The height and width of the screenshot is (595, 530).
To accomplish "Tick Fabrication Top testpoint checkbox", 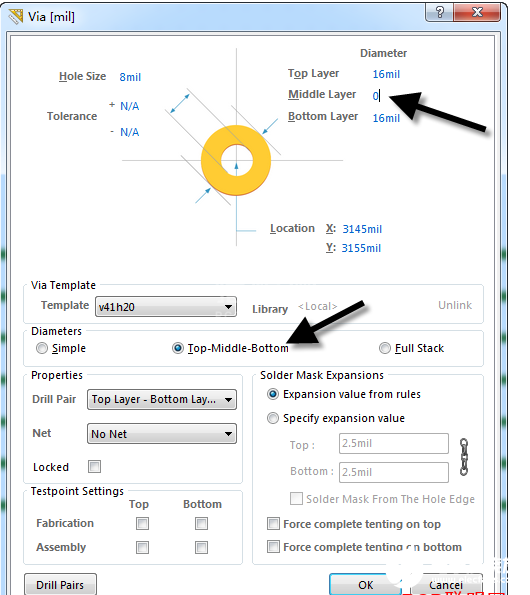I will (142, 524).
